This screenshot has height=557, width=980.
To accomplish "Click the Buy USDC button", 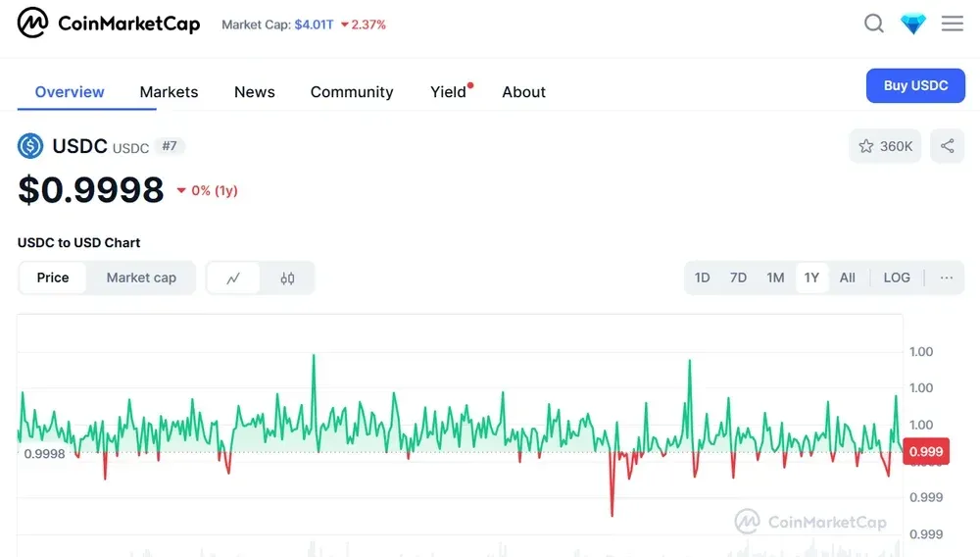I will coord(915,85).
